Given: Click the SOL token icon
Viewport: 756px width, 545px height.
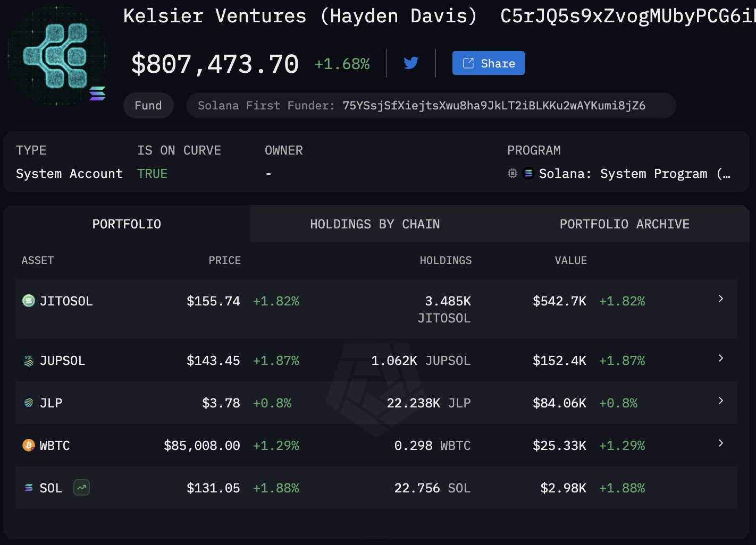Looking at the screenshot, I should pyautogui.click(x=29, y=488).
